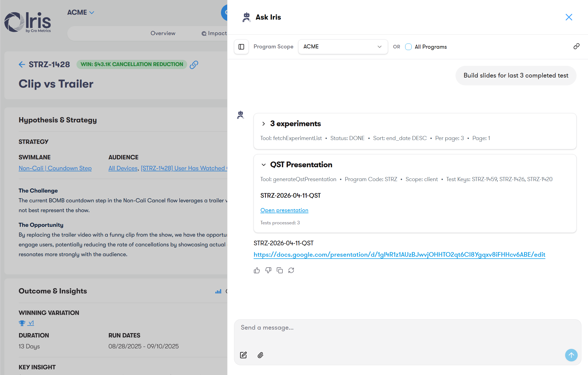
Task: Open the ACME program switcher
Action: [81, 13]
